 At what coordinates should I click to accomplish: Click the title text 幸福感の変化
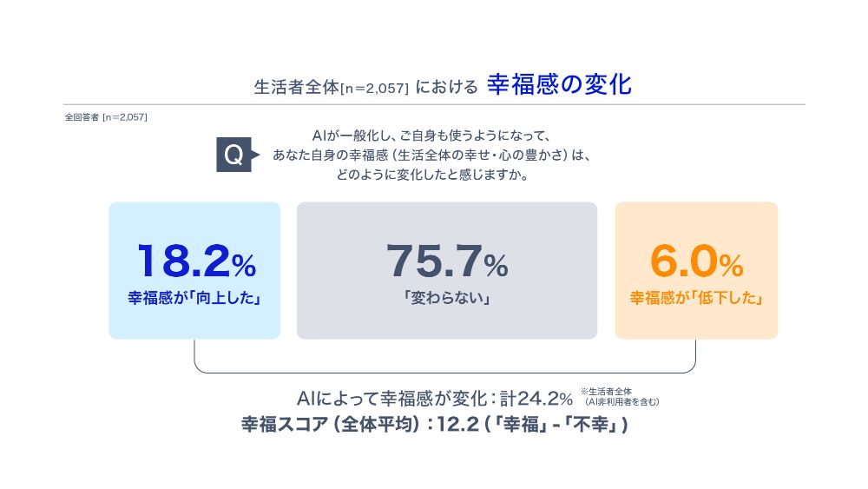559,85
